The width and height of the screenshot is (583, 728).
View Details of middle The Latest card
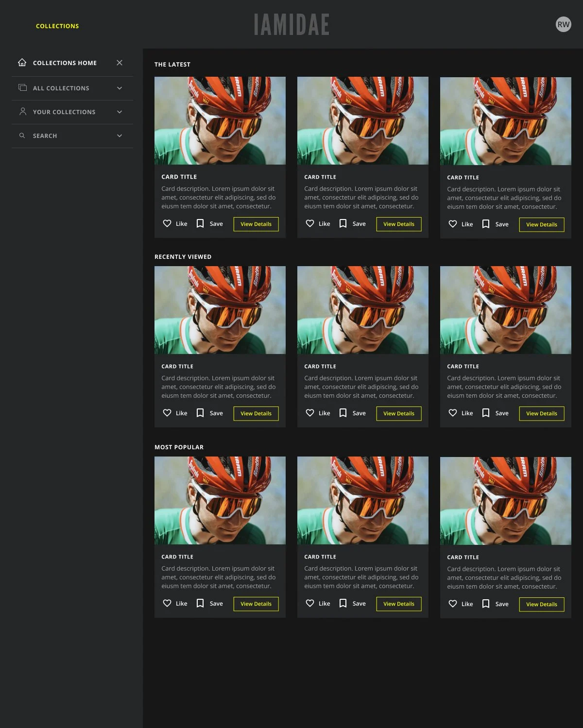(399, 224)
